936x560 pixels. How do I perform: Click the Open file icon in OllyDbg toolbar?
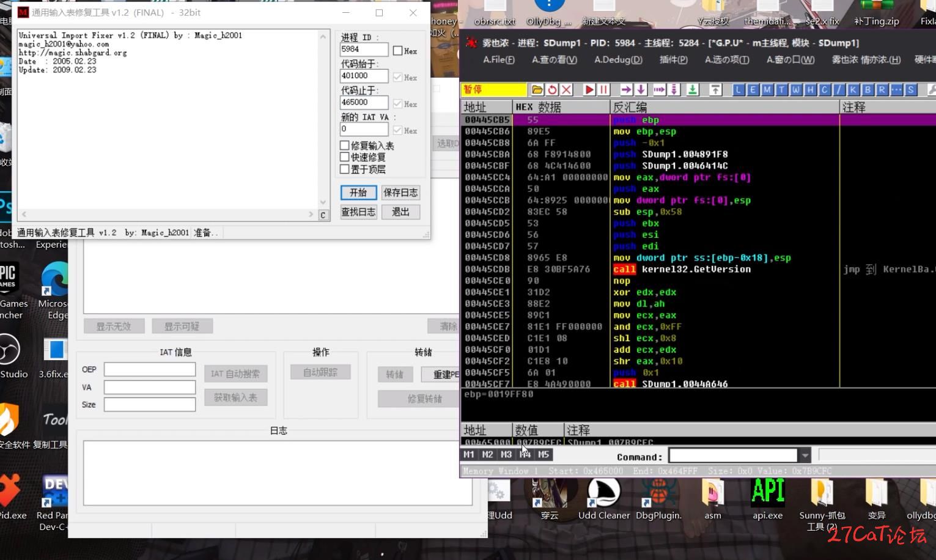coord(537,90)
